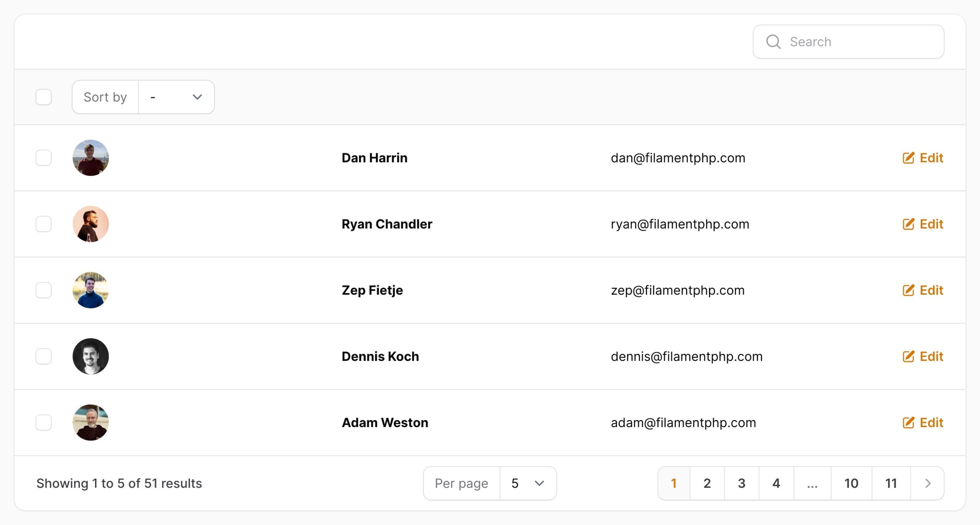
Task: Toggle the select-all checkbox in header
Action: coord(44,97)
